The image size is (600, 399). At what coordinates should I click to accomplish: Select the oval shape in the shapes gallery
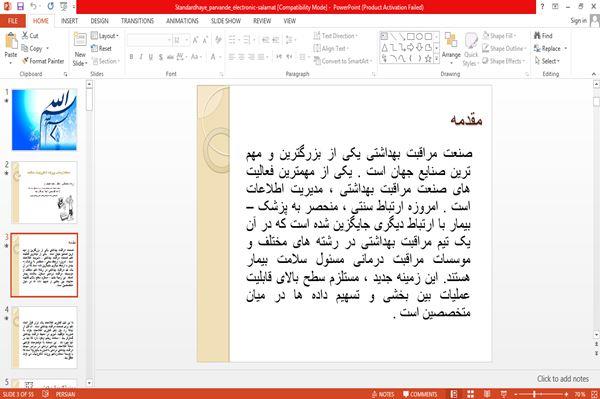[x=419, y=37]
